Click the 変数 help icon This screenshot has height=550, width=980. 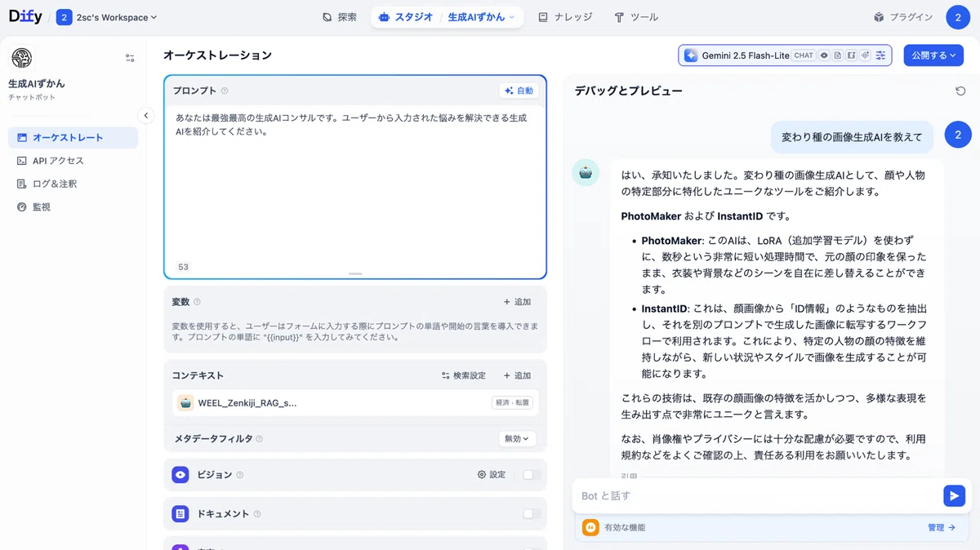197,302
